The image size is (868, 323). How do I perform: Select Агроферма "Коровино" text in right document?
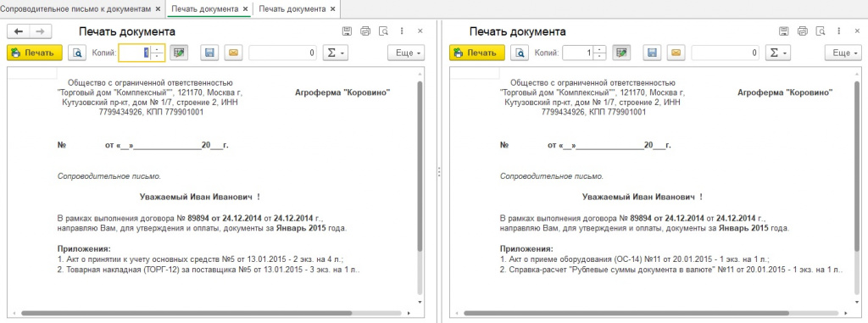[x=785, y=93]
